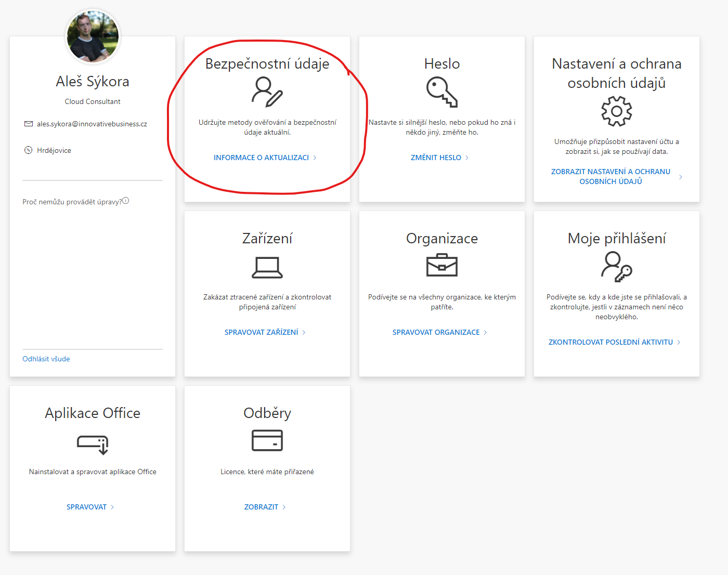Click the Aleš Sýkora profile photo
728x575 pixels.
coord(93,36)
